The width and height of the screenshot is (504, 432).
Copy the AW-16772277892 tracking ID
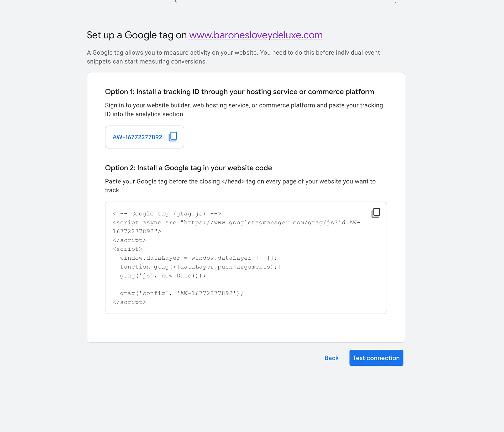[173, 137]
